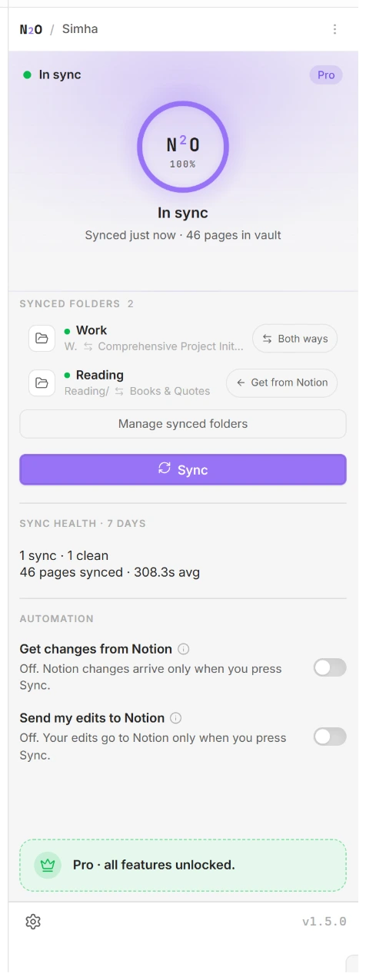Toggle Get changes from Notion switch
Screen dimensions: 366x980
pyautogui.click(x=330, y=667)
